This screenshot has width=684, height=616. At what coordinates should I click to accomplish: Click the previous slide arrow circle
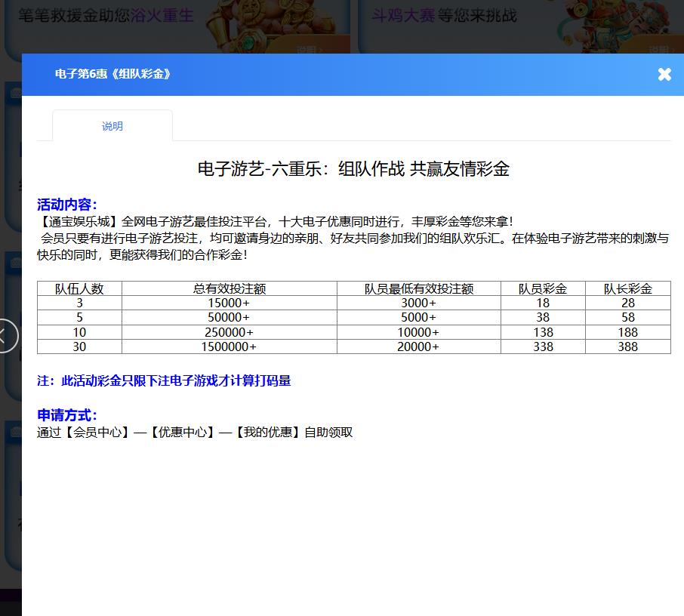(6, 336)
